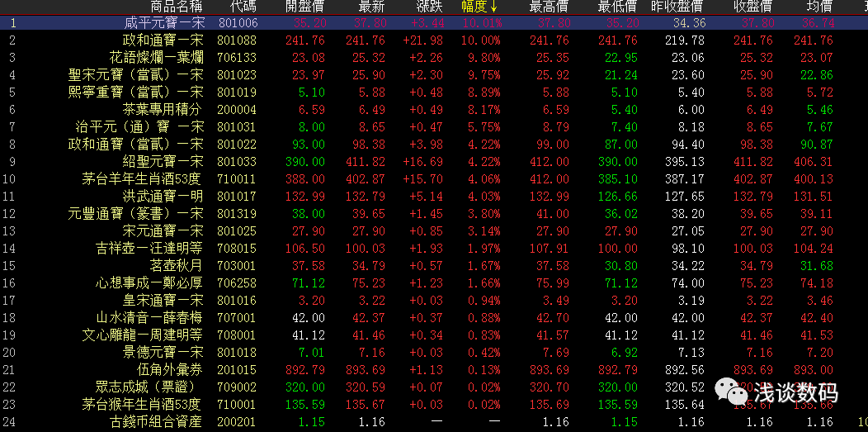The image size is (868, 432).
Task: Click the 收盤價 column header
Action: 752,7
